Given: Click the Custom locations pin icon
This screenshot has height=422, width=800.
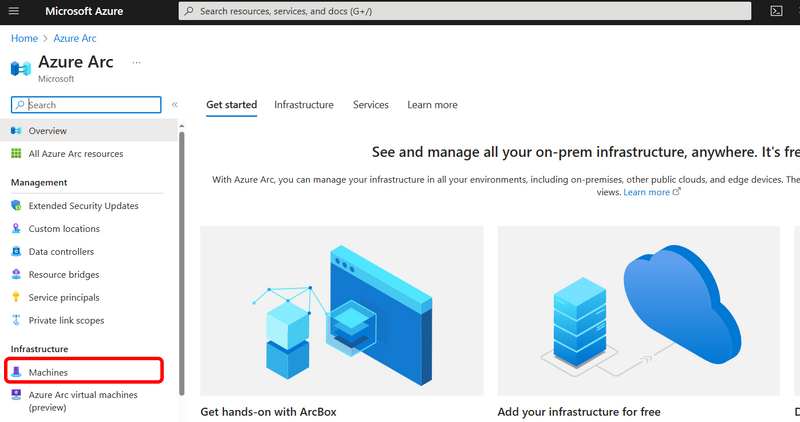Looking at the screenshot, I should (16, 229).
